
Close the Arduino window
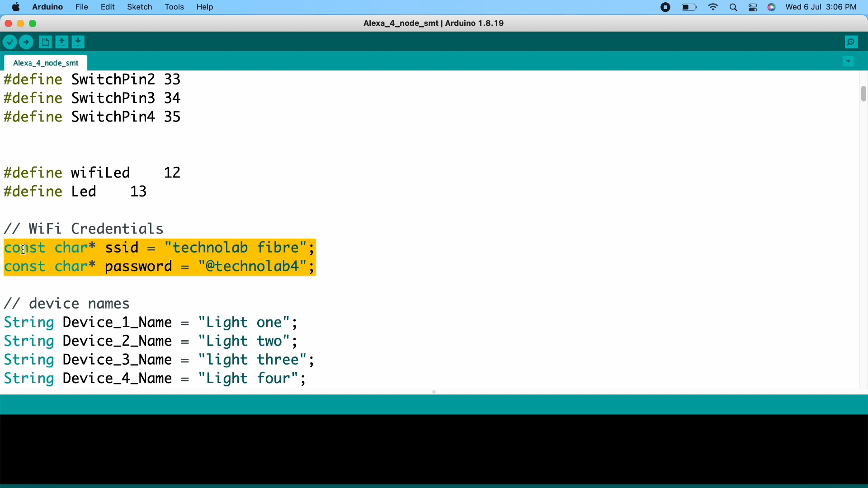(x=8, y=23)
